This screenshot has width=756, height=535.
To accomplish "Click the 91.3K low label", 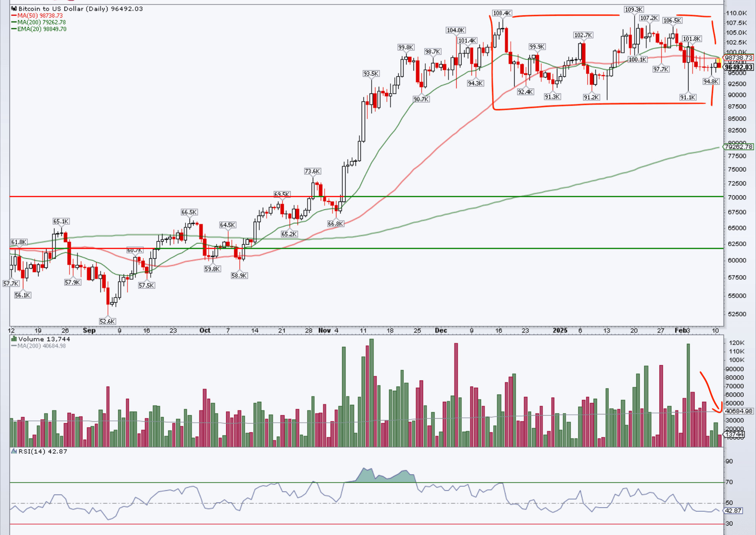I will 552,97.
